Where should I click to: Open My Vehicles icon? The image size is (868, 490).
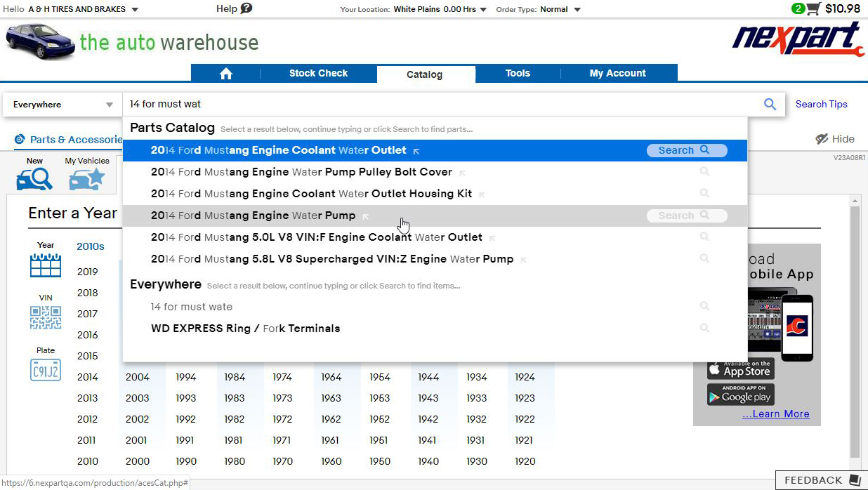click(87, 179)
